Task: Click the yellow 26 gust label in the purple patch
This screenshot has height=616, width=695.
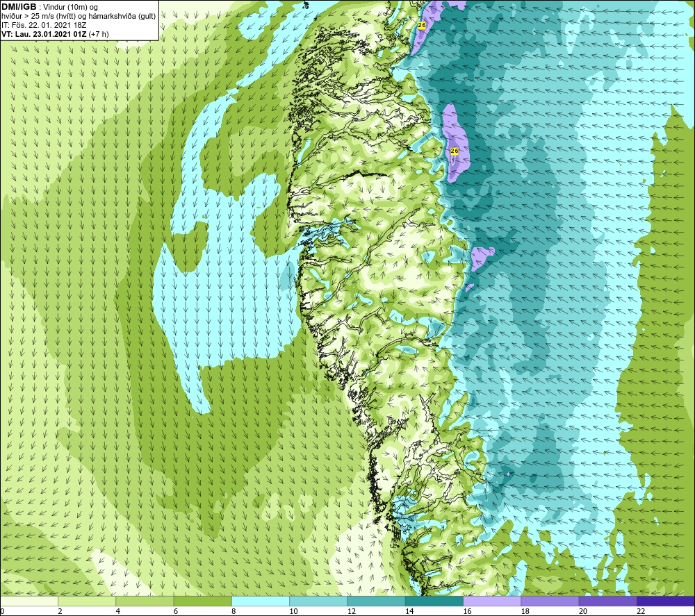Action: (455, 151)
